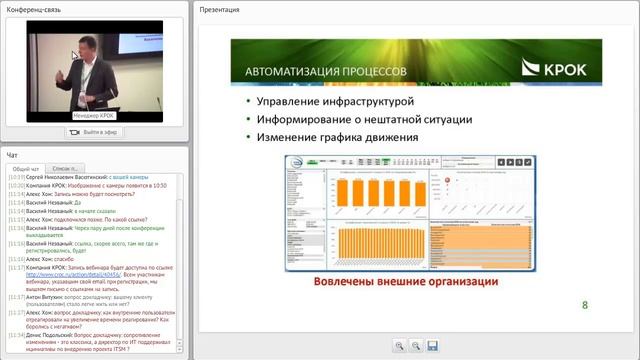640x360 pixels.
Task: Click Антон Витухин's question to the speaker
Action: (81, 301)
